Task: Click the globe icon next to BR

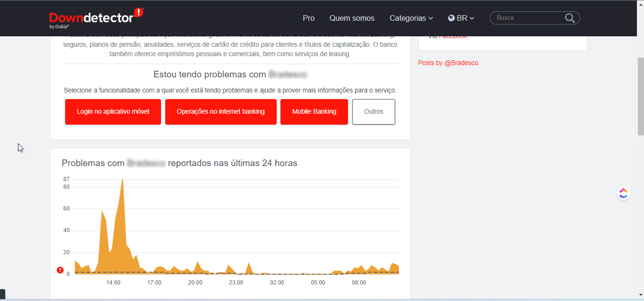Action: coord(451,18)
